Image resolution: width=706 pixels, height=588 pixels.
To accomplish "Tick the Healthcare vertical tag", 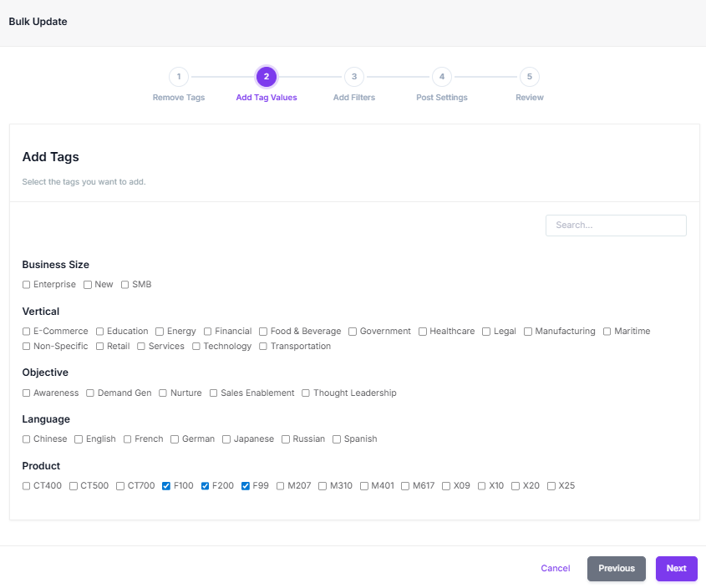I will (x=422, y=332).
